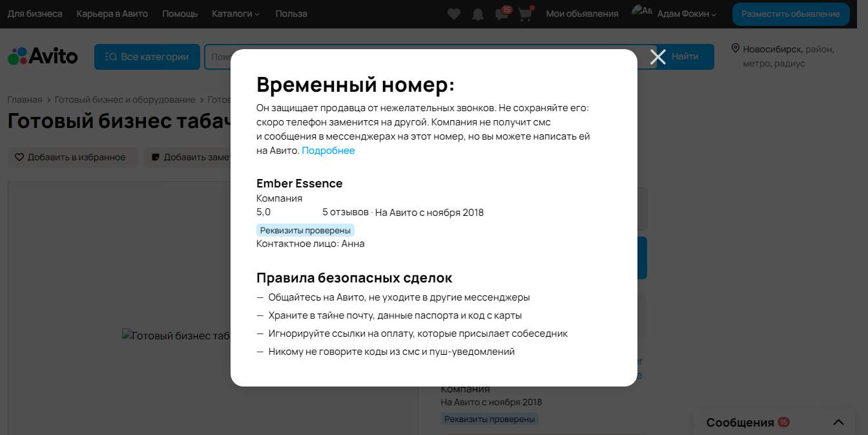Click the user avatar next to Адам Фокин

tap(642, 11)
